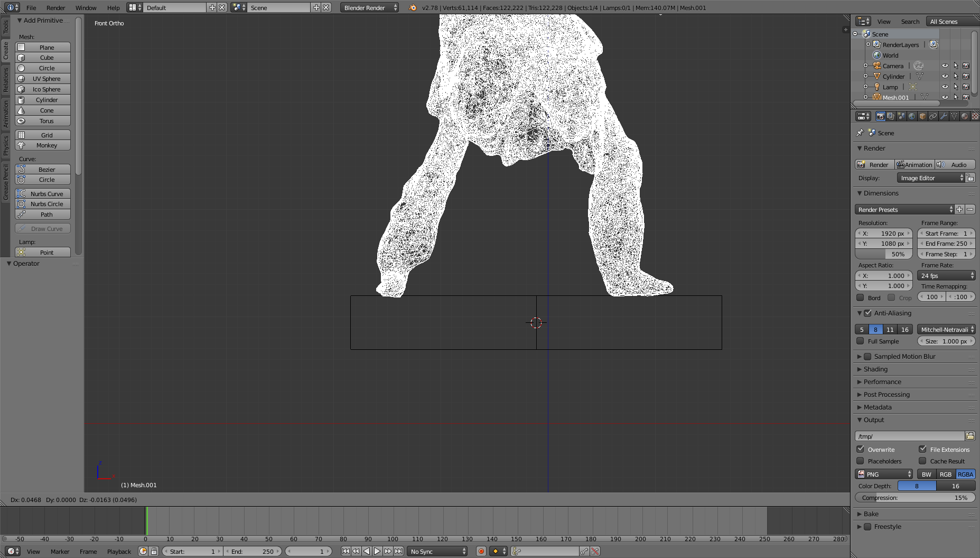Toggle Cylinder visibility eye in outliner
Viewport: 980px width, 558px height.
(945, 76)
